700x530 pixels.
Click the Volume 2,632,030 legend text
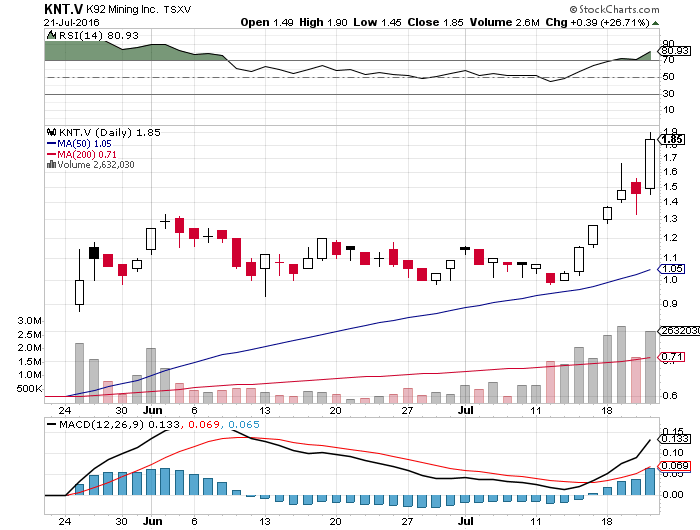[x=96, y=165]
